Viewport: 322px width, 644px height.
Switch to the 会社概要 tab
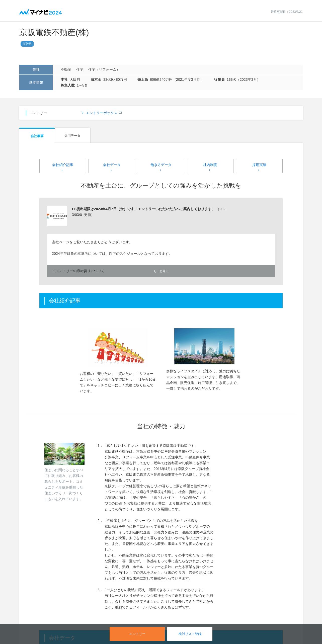pos(37,136)
